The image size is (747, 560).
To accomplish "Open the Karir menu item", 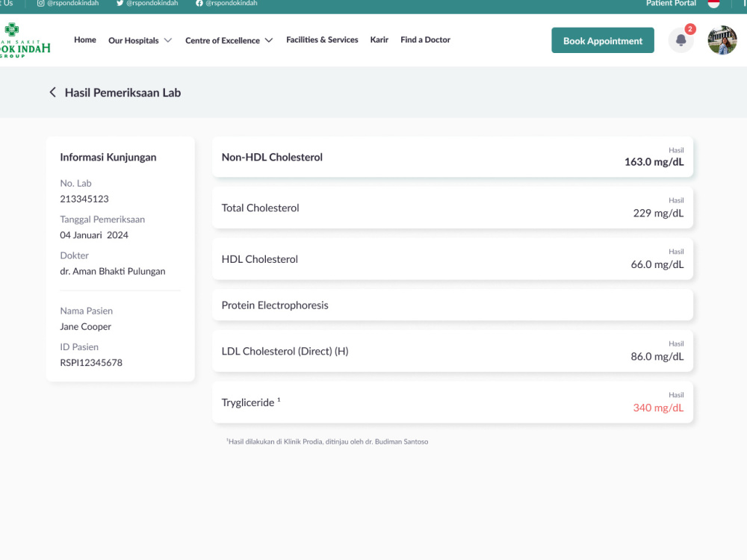I will pyautogui.click(x=379, y=40).
